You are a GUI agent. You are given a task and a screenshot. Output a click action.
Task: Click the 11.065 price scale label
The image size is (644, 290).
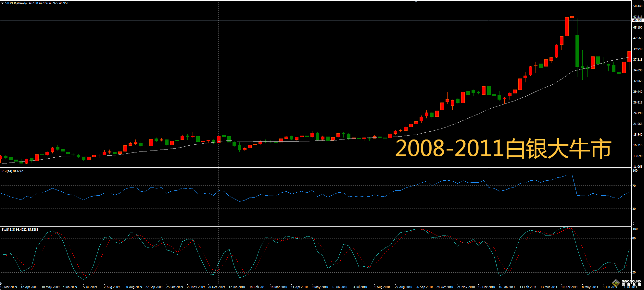coord(638,166)
